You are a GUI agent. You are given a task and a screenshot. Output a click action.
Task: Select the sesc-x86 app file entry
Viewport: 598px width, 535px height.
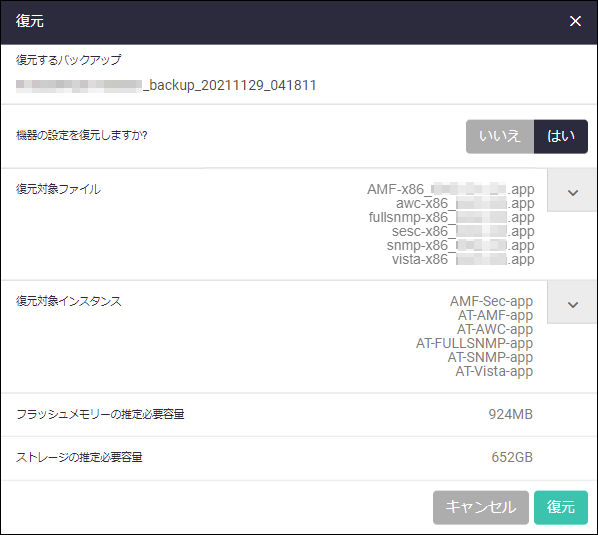[463, 231]
